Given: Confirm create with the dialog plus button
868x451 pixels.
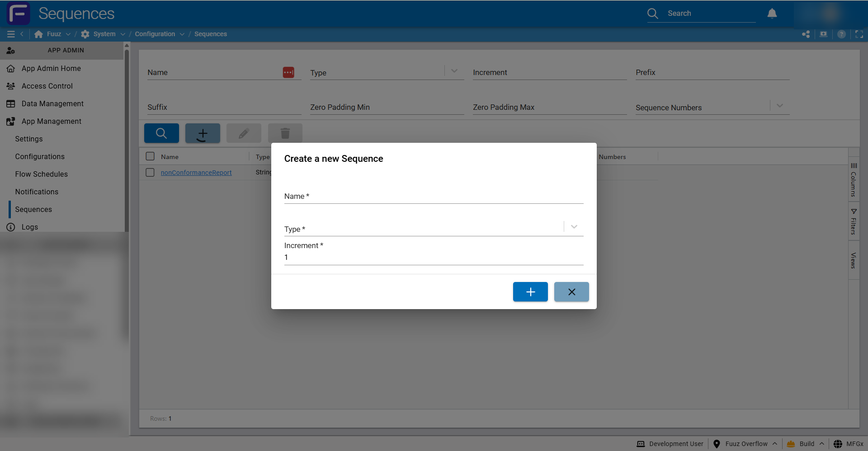Looking at the screenshot, I should click(530, 292).
